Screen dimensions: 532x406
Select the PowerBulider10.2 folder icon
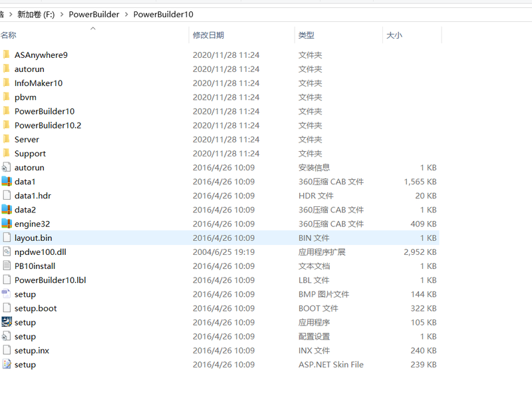tap(6, 125)
